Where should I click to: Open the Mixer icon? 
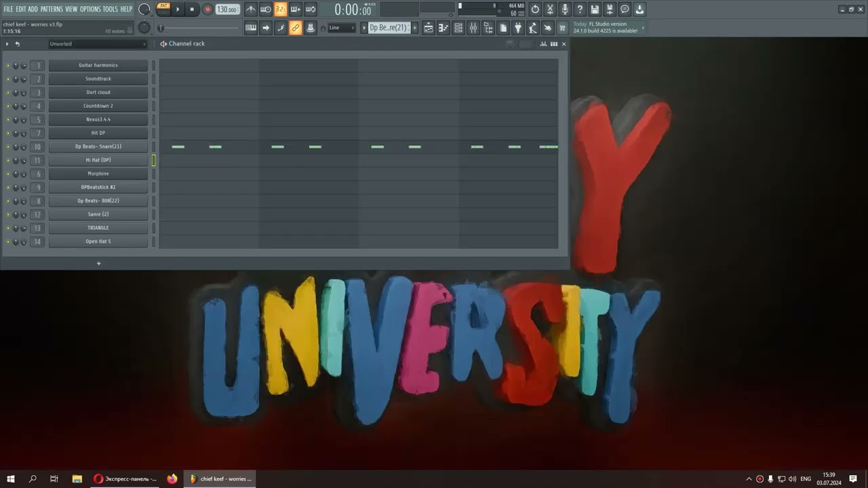click(x=473, y=28)
